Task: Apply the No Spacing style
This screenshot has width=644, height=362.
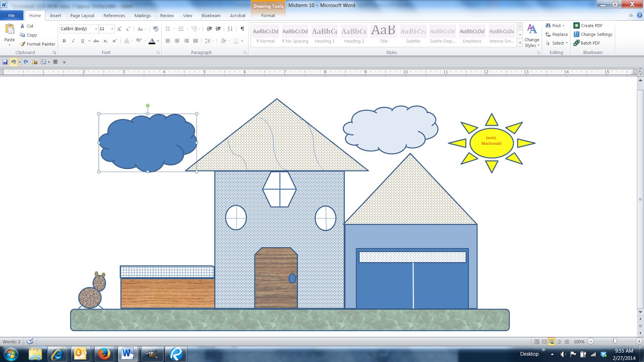Action: pos(295,35)
